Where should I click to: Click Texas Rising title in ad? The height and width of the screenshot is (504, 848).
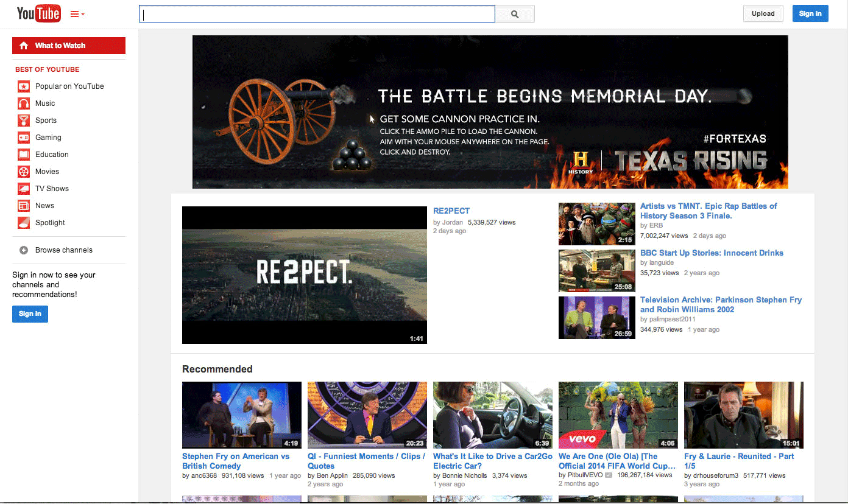coord(690,161)
